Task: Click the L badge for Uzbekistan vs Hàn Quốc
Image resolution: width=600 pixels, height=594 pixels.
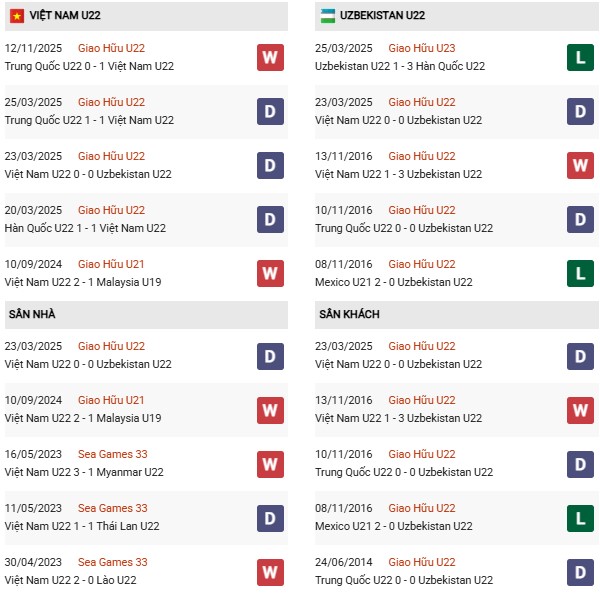Action: pos(581,57)
